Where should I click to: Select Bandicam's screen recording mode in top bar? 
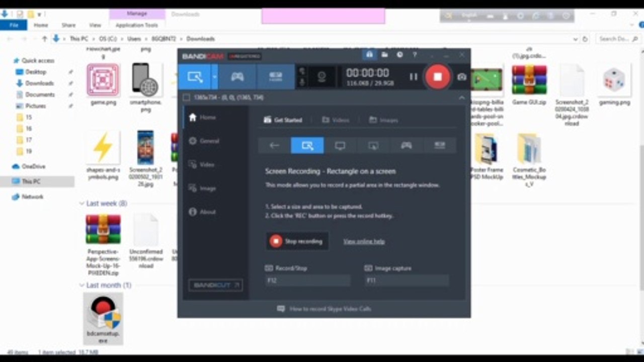click(x=195, y=77)
